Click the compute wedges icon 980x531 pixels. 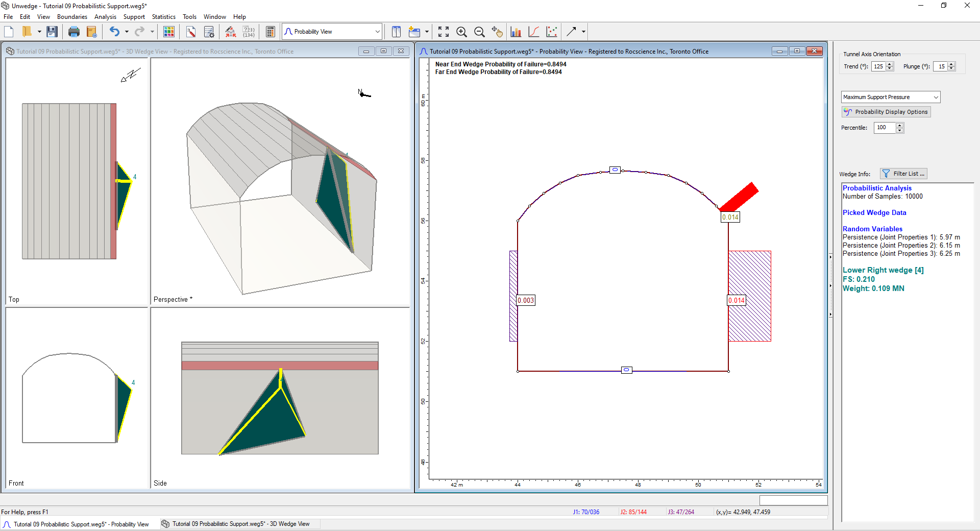pyautogui.click(x=231, y=32)
